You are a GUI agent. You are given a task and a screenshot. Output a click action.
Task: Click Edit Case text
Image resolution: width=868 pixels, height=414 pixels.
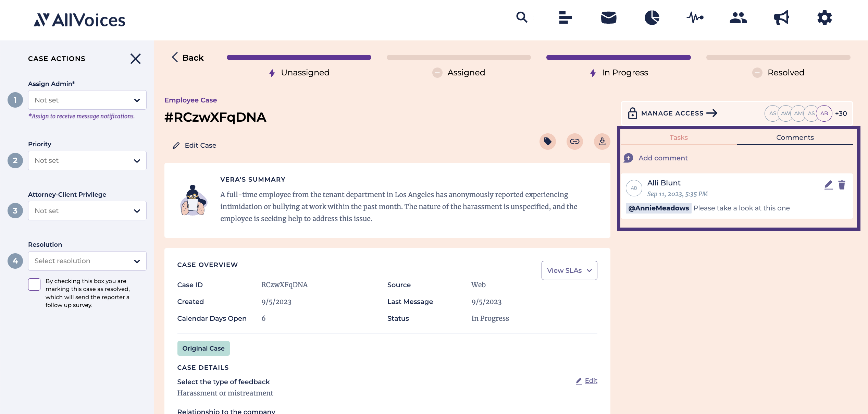pyautogui.click(x=200, y=145)
